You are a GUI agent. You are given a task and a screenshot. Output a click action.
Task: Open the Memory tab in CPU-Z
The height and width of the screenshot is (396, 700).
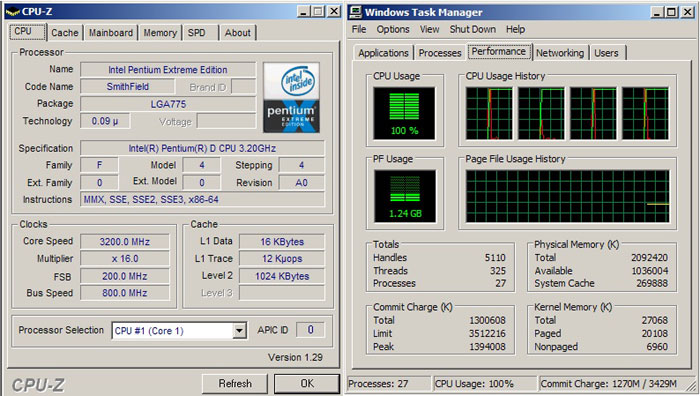[x=160, y=33]
